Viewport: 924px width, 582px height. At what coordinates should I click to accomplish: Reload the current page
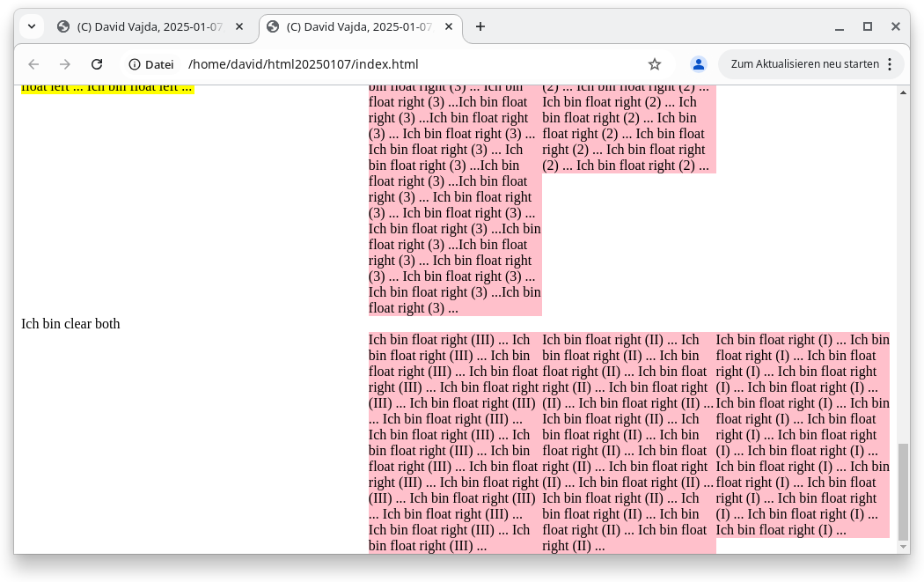tap(97, 64)
